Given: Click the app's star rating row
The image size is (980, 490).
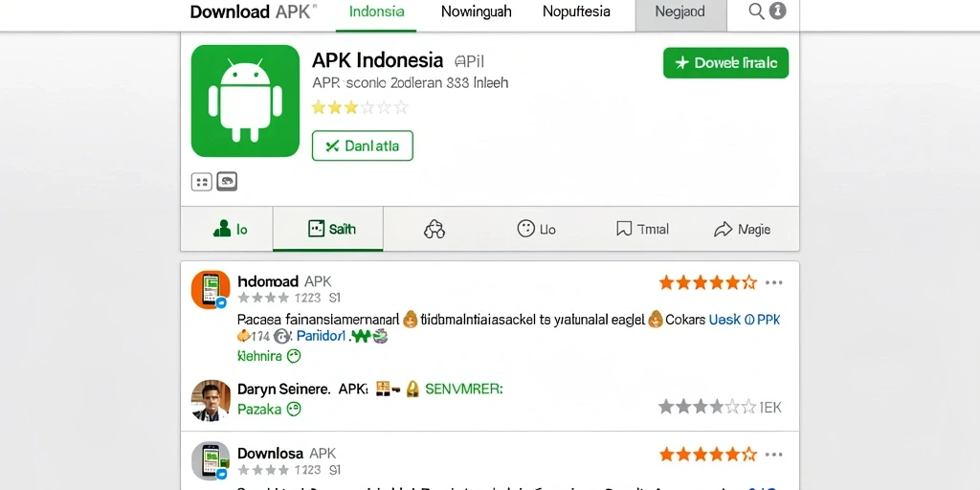Looking at the screenshot, I should (x=360, y=107).
